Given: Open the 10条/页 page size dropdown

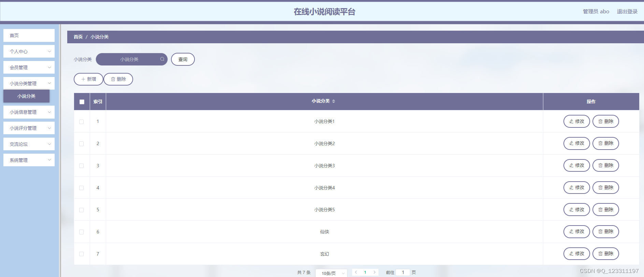Looking at the screenshot, I should point(331,273).
